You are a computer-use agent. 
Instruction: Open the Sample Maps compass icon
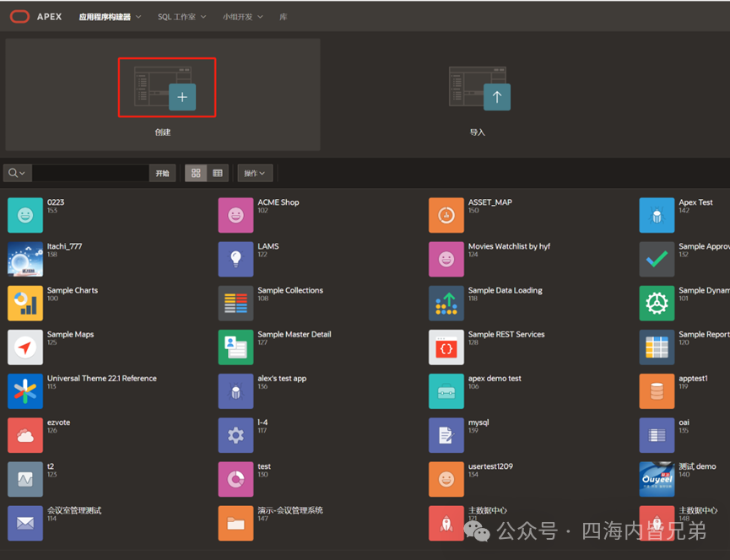tap(25, 347)
